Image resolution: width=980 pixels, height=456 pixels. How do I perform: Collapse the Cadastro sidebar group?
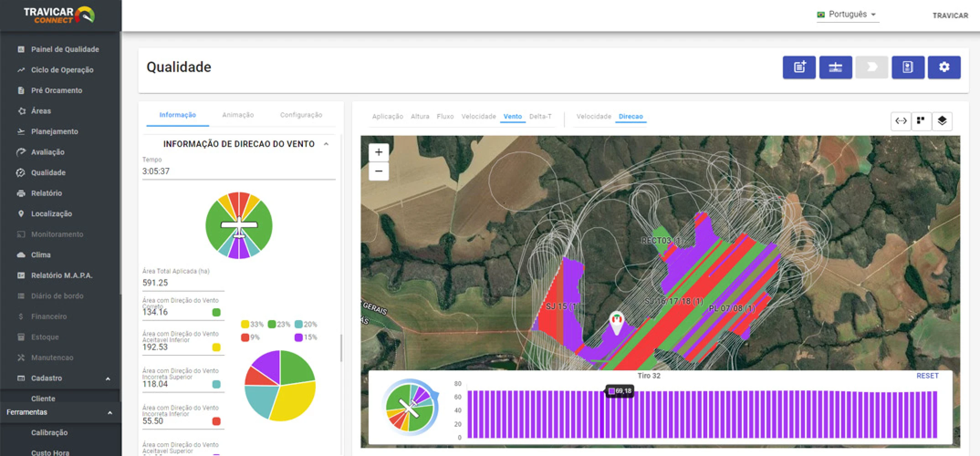click(x=108, y=378)
